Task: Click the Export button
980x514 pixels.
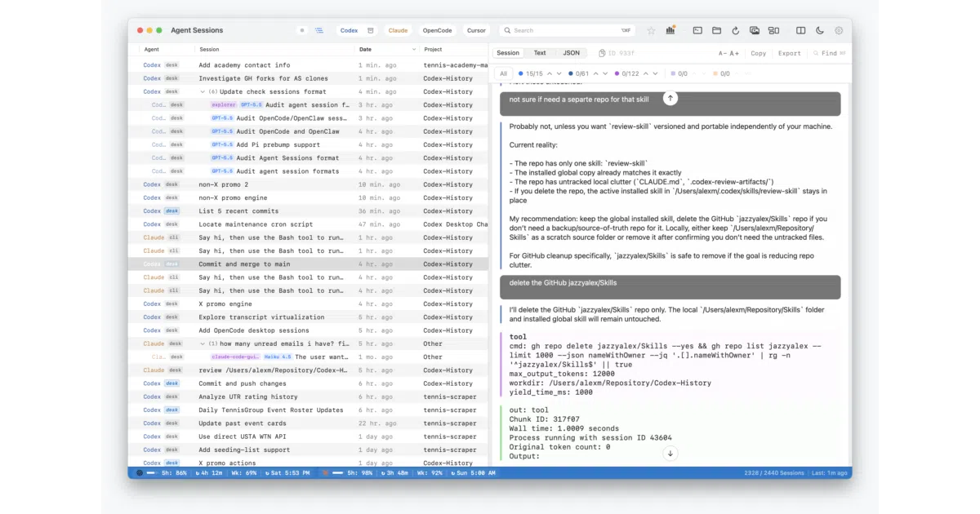Action: (790, 53)
